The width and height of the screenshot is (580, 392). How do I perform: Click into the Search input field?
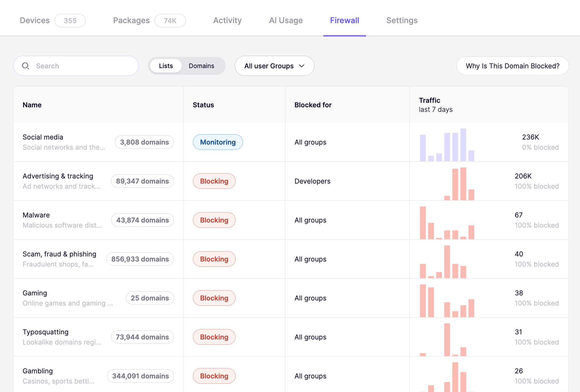point(76,66)
